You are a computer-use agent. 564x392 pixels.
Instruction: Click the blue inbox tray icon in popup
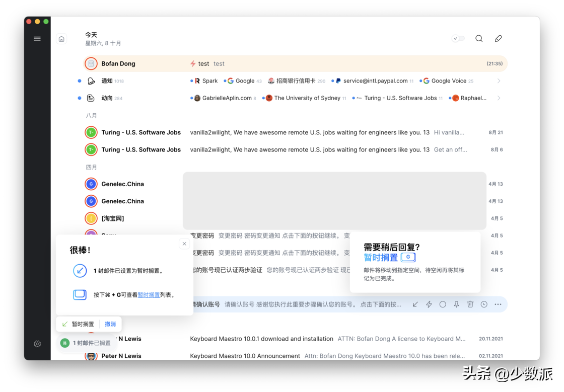80,294
